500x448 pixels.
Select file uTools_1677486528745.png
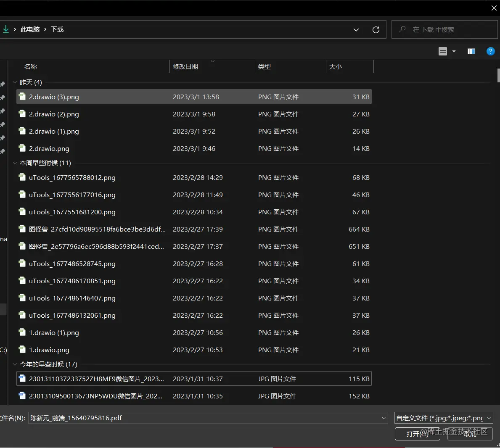click(194, 264)
